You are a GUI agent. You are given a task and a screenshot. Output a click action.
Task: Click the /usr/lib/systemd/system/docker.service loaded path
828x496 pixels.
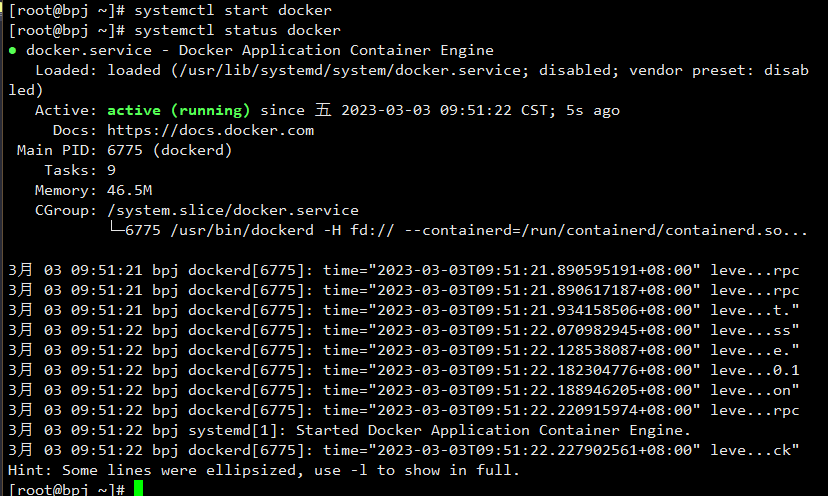(350, 70)
